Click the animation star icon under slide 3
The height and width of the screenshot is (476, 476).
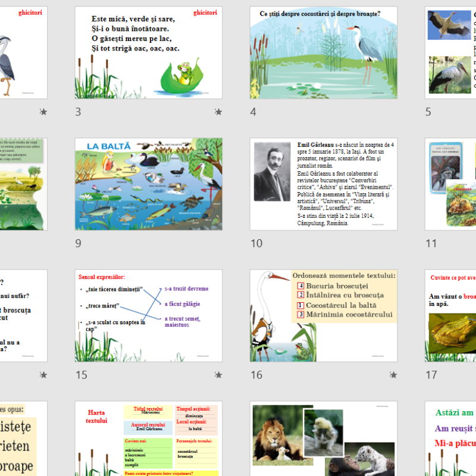tap(218, 111)
